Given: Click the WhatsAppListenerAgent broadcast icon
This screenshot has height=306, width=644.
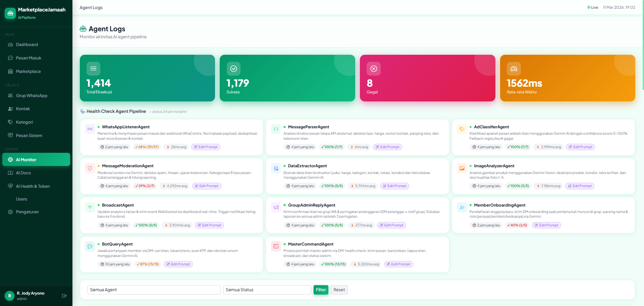Looking at the screenshot, I should tap(90, 129).
